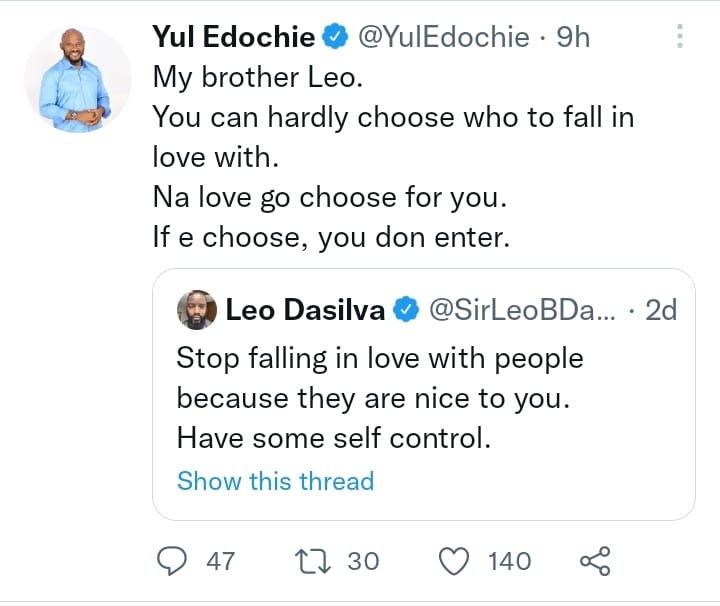The height and width of the screenshot is (606, 720).
Task: Open Leo Dasilva's small avatar
Action: [196, 311]
